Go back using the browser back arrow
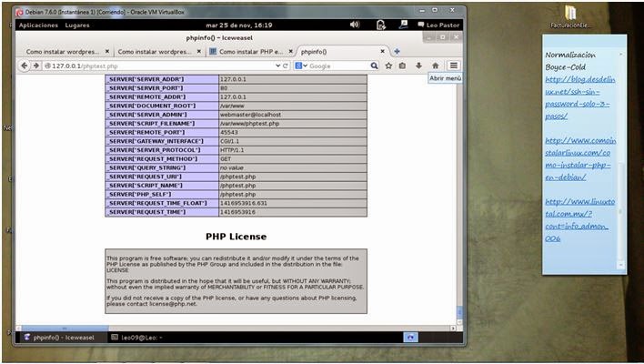 click(x=25, y=66)
